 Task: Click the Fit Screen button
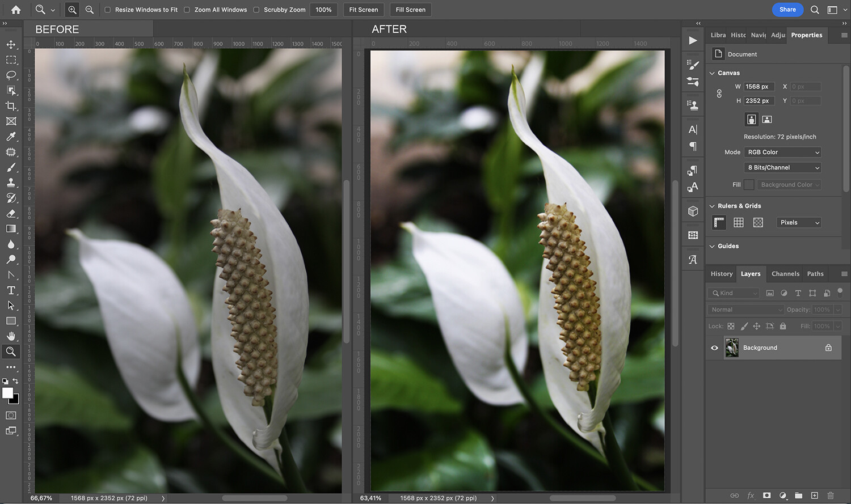(363, 10)
